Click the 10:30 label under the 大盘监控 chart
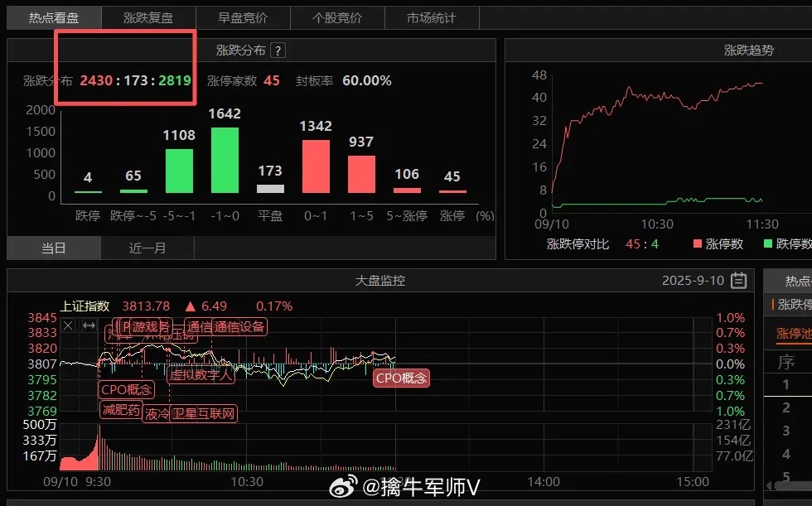The width and height of the screenshot is (812, 506). coord(247,482)
